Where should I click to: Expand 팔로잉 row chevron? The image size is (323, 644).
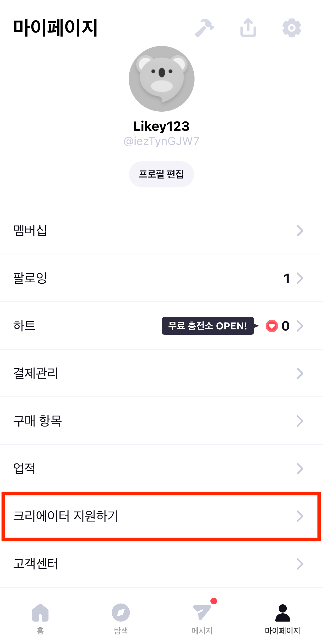click(x=300, y=278)
